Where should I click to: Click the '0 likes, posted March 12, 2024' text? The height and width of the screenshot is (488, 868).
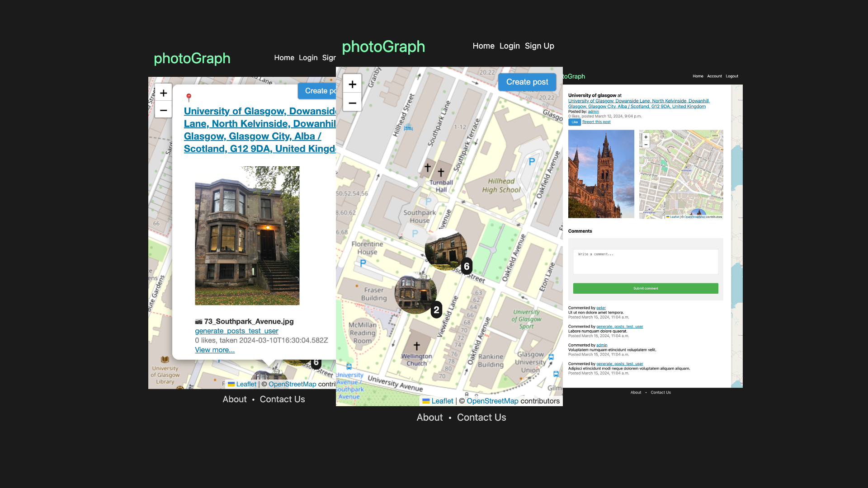point(605,116)
